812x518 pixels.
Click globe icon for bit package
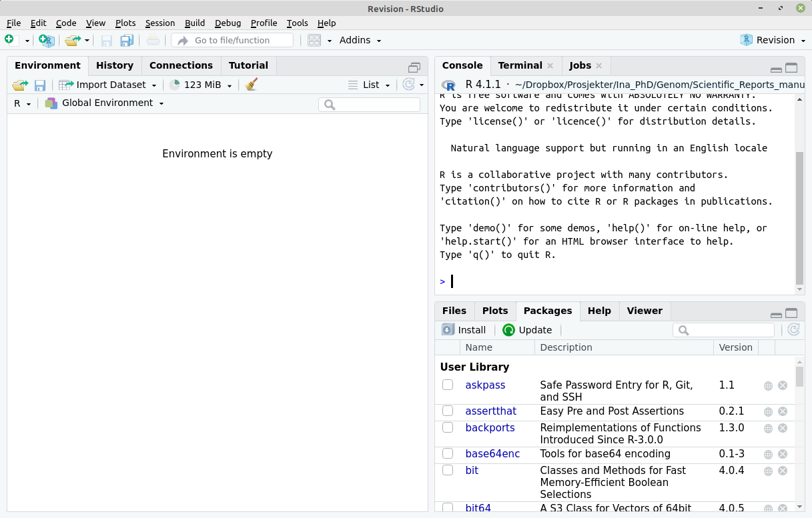click(x=768, y=471)
